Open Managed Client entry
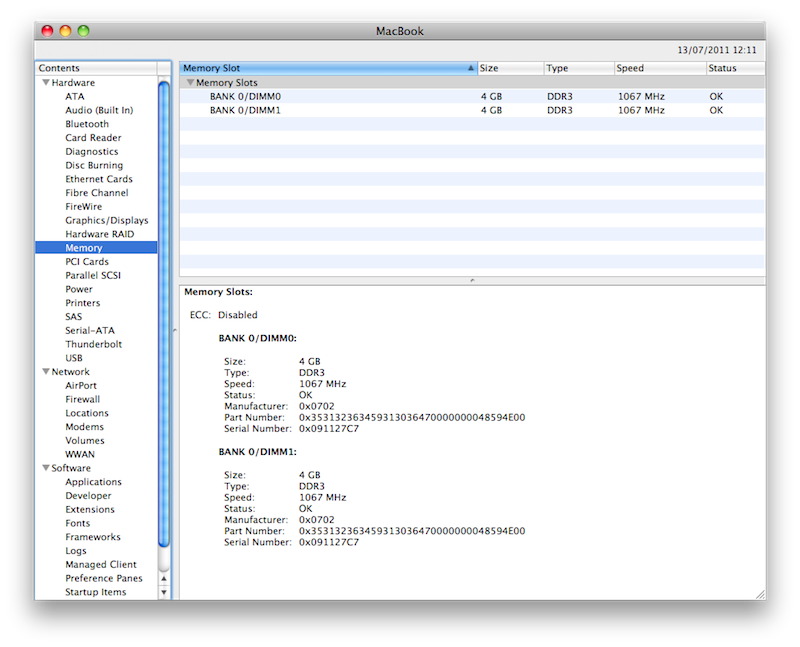800x647 pixels. point(101,565)
